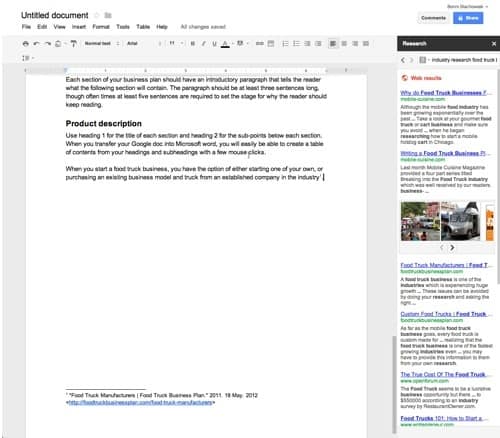
Task: Decrease the paragraph indent
Action: (x=307, y=44)
